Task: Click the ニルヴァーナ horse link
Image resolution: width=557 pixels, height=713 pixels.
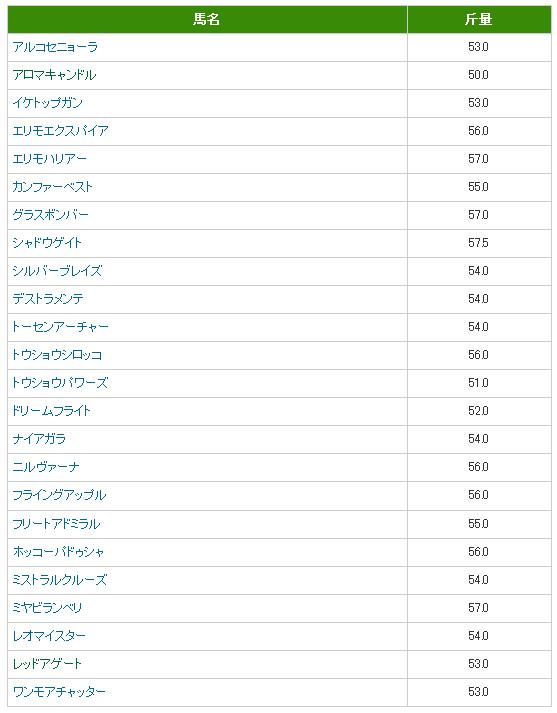Action: 46,467
